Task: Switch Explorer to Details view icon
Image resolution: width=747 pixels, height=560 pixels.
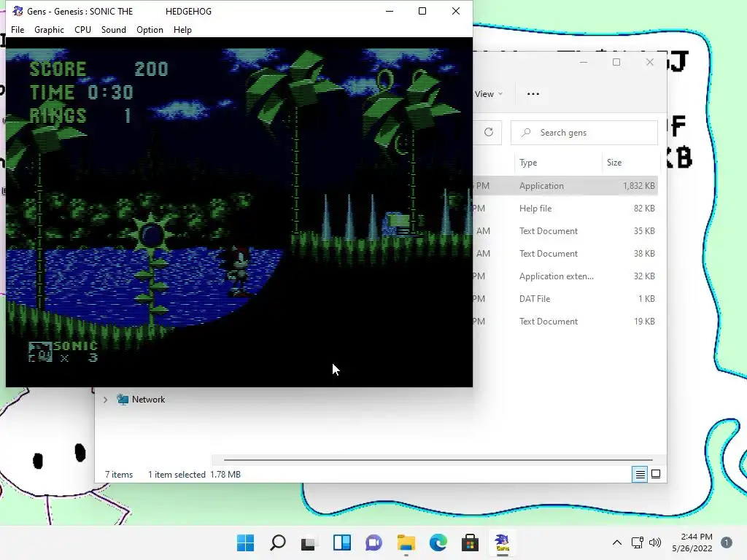Action: tap(640, 474)
